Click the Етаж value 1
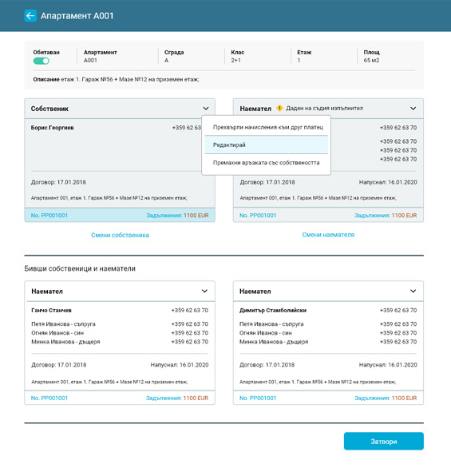This screenshot has height=476, width=451. tap(299, 60)
